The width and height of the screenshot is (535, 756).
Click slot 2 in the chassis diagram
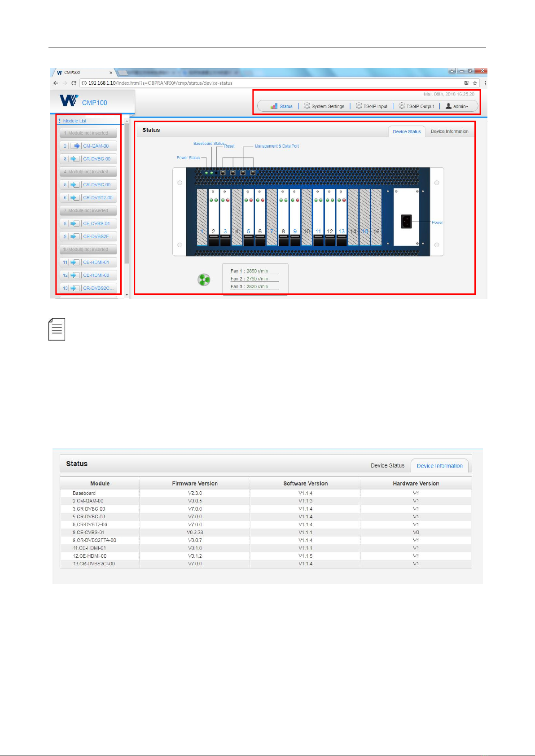coord(214,217)
